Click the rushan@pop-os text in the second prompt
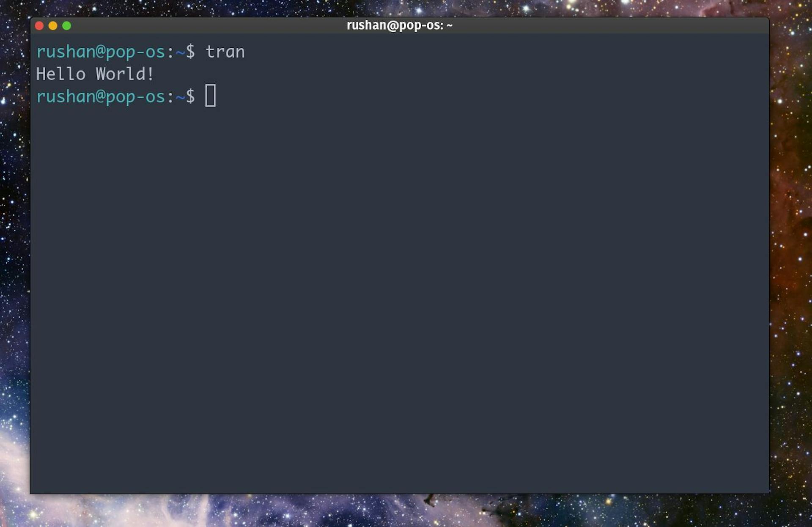The image size is (812, 527). (x=101, y=96)
